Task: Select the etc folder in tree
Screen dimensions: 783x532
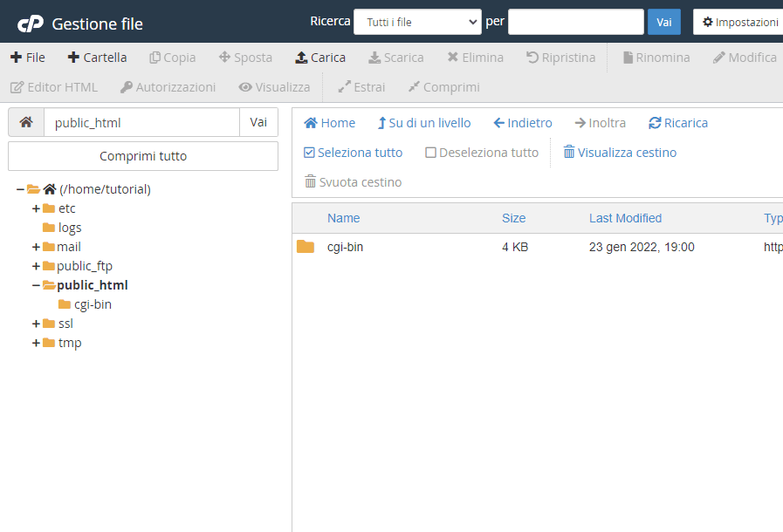Action: [x=67, y=208]
